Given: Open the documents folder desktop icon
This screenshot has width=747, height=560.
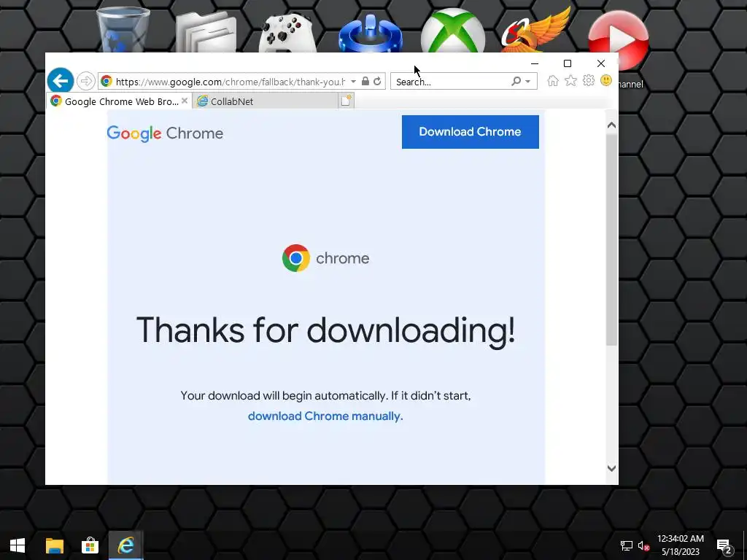Looking at the screenshot, I should 206,31.
